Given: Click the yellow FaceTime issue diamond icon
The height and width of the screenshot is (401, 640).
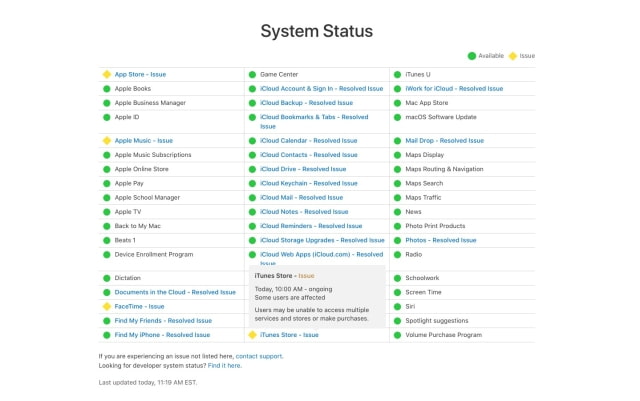Looking at the screenshot, I should click(x=106, y=306).
